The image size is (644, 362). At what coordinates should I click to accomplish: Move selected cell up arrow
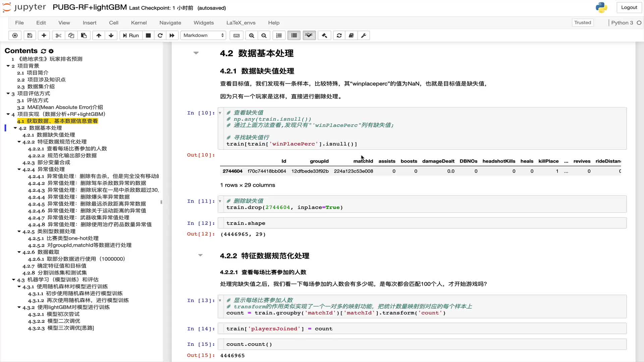point(99,36)
